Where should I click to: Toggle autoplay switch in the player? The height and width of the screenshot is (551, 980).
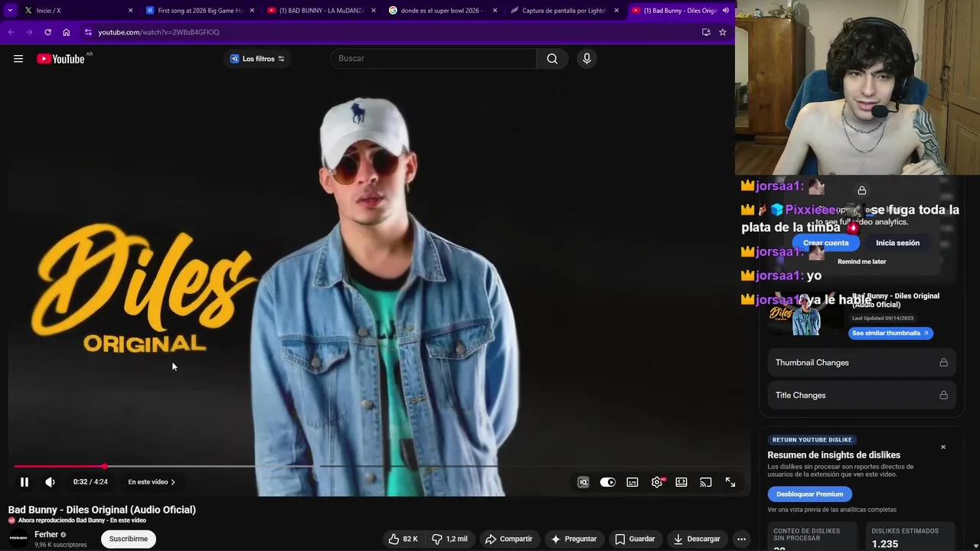608,482
